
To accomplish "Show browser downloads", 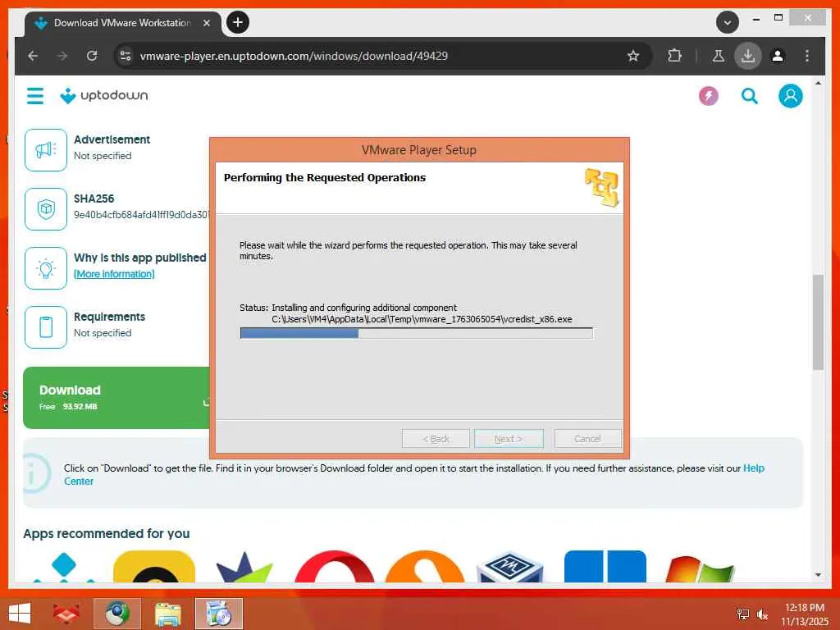I will pos(748,56).
